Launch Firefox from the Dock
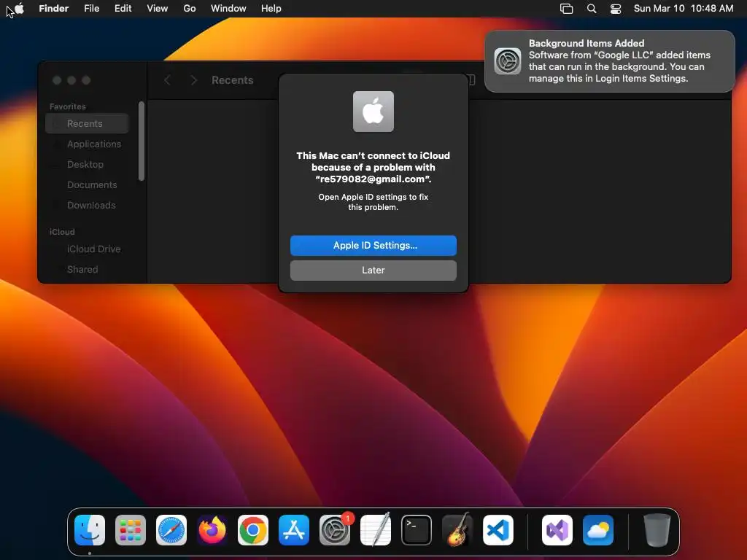Screen dimensions: 747x560 click(212, 530)
